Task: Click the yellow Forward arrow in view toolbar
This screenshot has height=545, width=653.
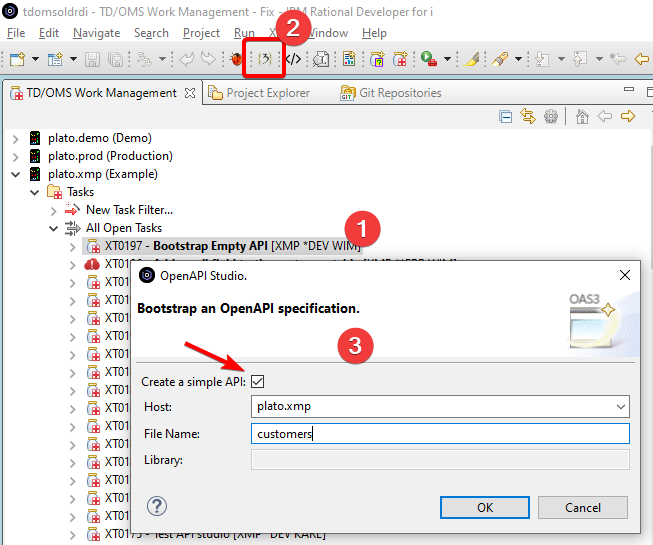Action: point(628,116)
